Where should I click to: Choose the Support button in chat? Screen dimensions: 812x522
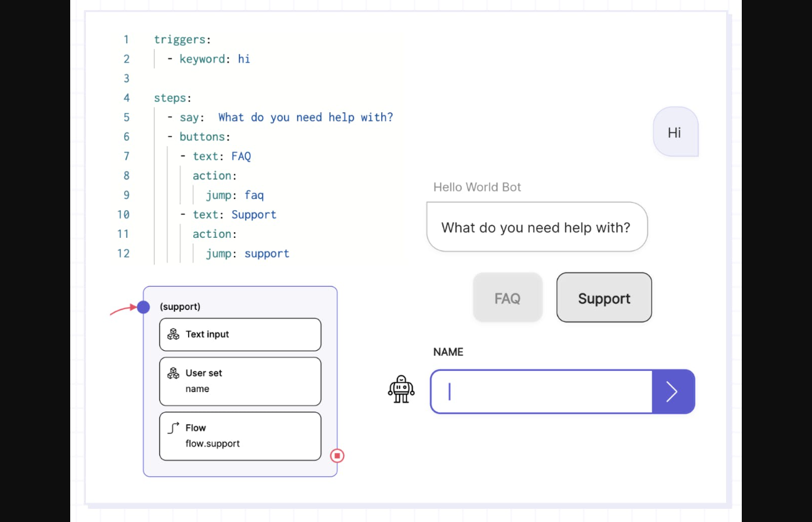coord(604,298)
